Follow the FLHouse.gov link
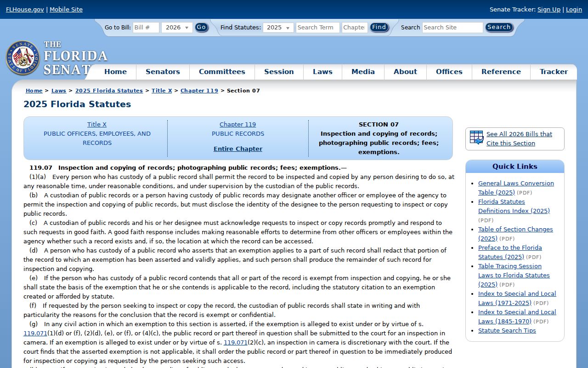The width and height of the screenshot is (588, 368). 25,9
